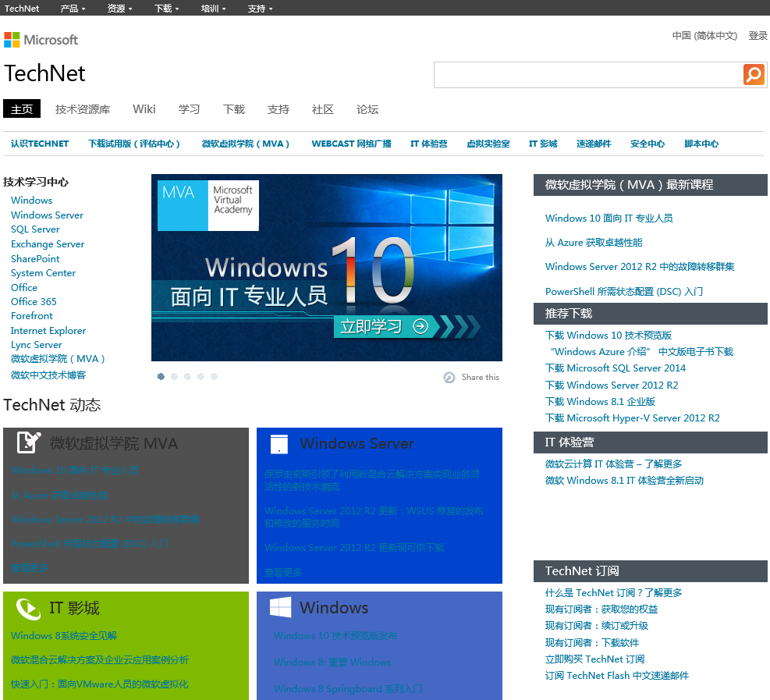This screenshot has width=770, height=700.
Task: Click 下载 Windows 8.1 企业版 link
Action: point(600,401)
